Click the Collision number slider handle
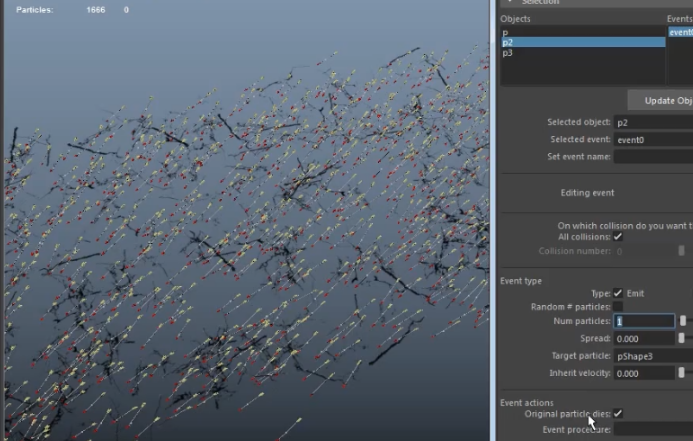This screenshot has width=693, height=441. coord(682,251)
